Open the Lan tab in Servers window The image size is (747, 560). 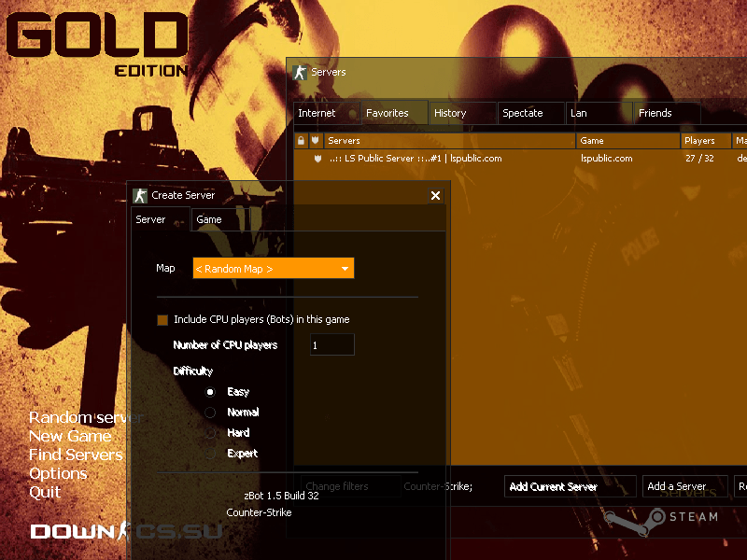599,113
